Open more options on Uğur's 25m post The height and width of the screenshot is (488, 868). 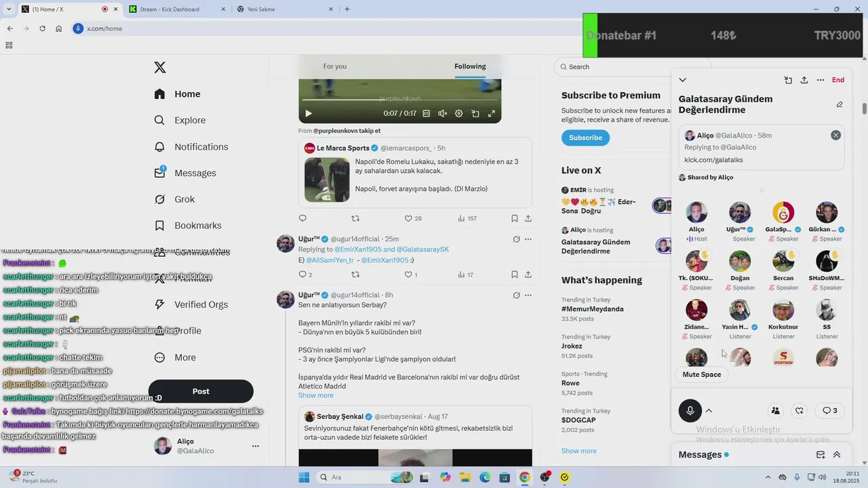point(528,239)
